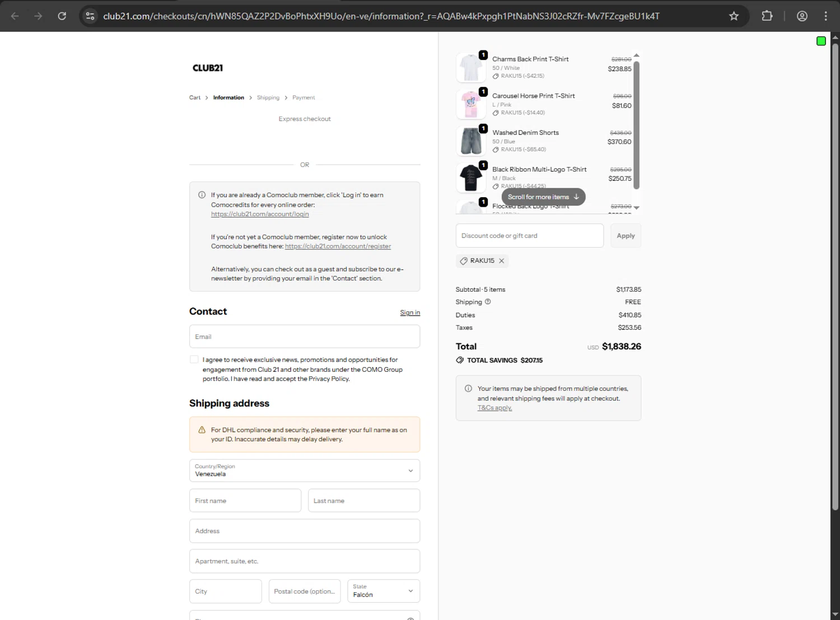Click the CLUB21 logo
Viewport: 840px width, 620px height.
(208, 68)
